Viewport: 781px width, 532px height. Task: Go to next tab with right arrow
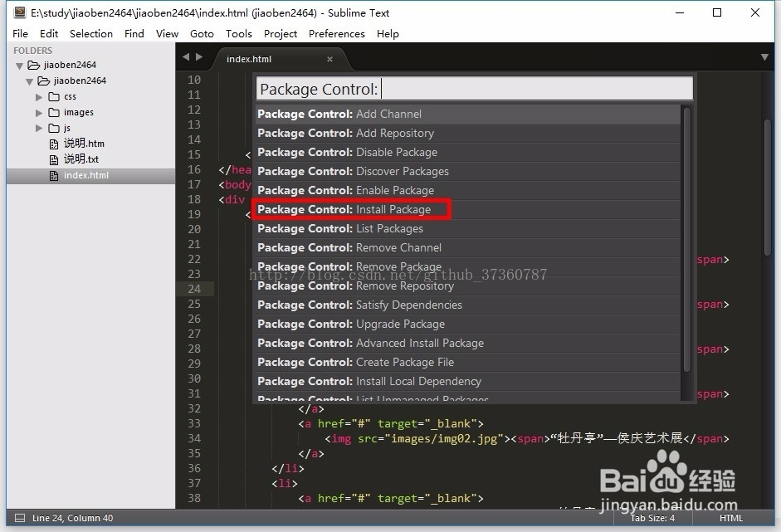[x=198, y=56]
